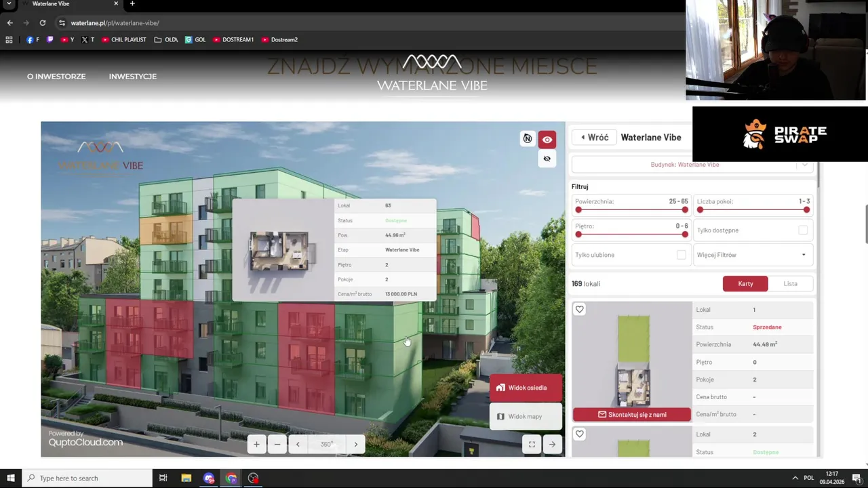Open the Lokal 1 floor plan thumbnail

[633, 359]
